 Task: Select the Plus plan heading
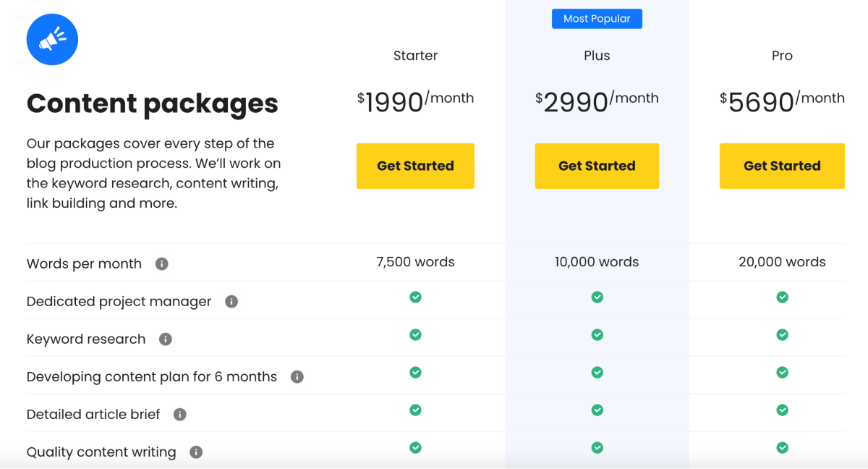tap(597, 56)
